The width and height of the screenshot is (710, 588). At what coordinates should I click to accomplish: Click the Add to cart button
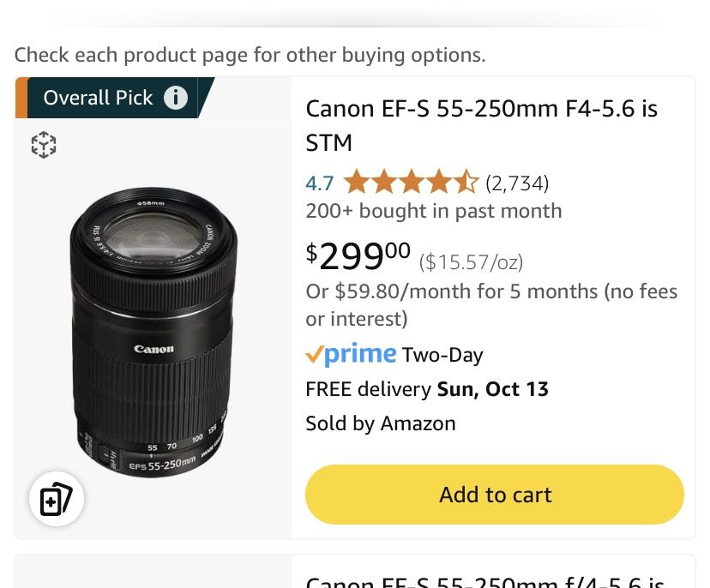[495, 495]
